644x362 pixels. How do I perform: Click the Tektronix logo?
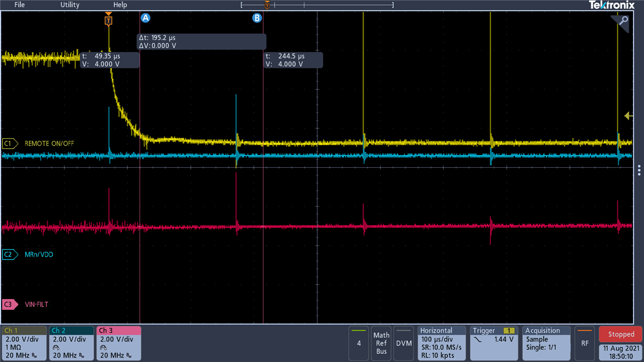[x=612, y=5]
